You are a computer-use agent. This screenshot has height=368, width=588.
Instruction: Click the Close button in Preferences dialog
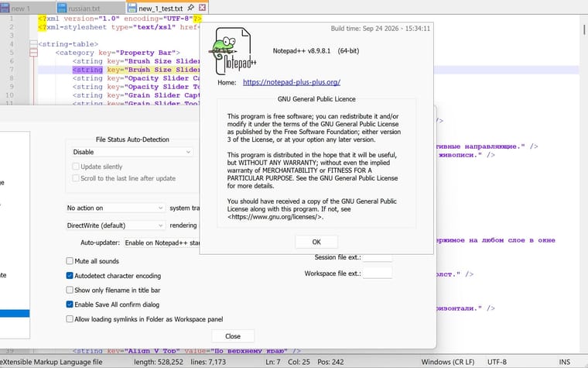233,336
